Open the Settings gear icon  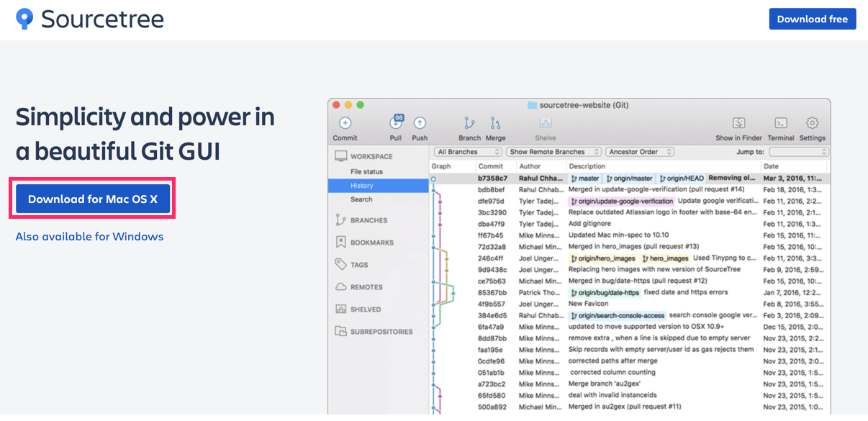pyautogui.click(x=812, y=123)
